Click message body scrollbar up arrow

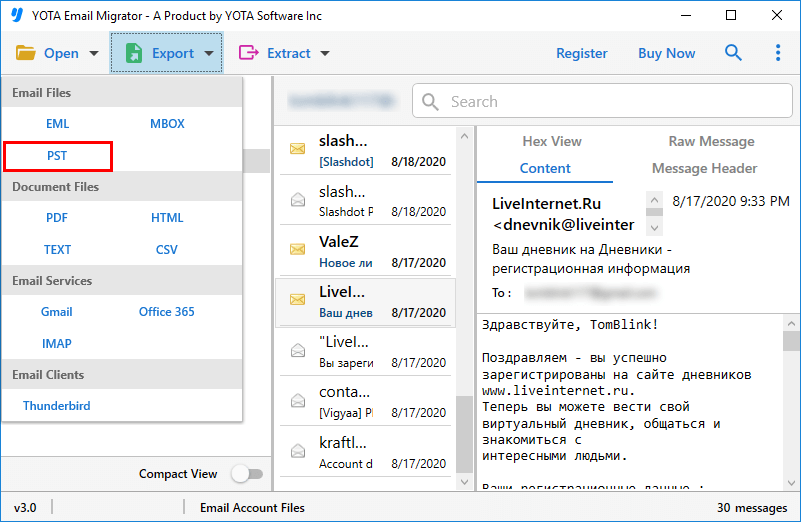point(791,323)
